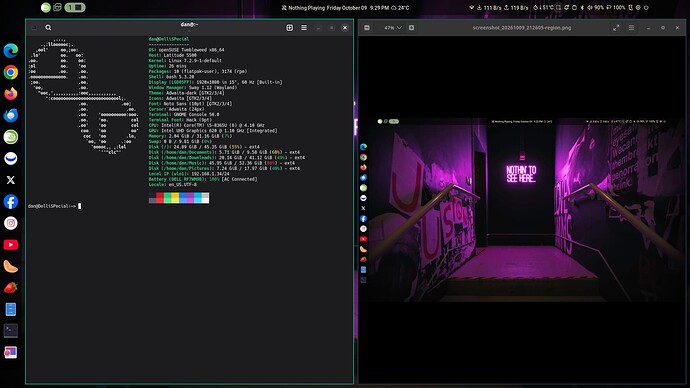Open Thunderbird mail from the dock

point(11,115)
